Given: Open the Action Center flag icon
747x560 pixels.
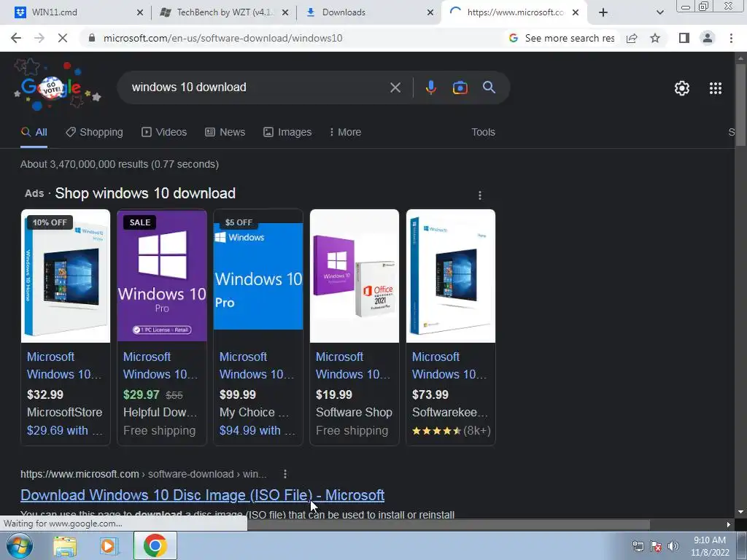Looking at the screenshot, I should [x=656, y=546].
